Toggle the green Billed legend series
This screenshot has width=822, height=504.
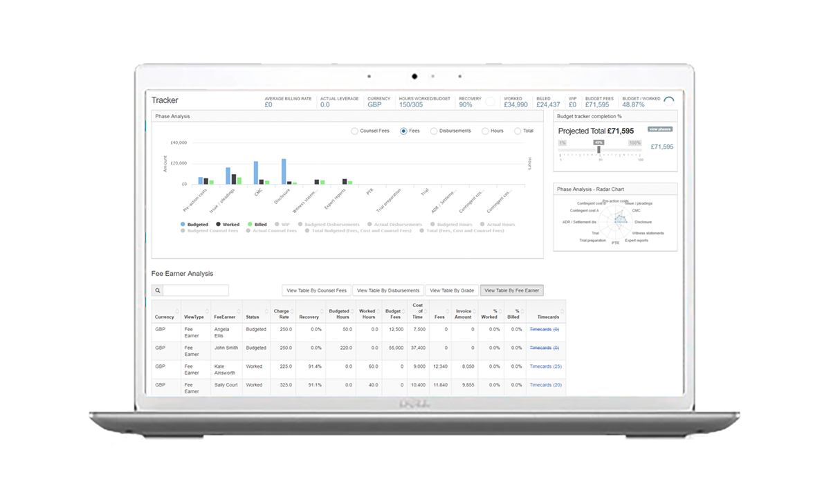(x=257, y=224)
